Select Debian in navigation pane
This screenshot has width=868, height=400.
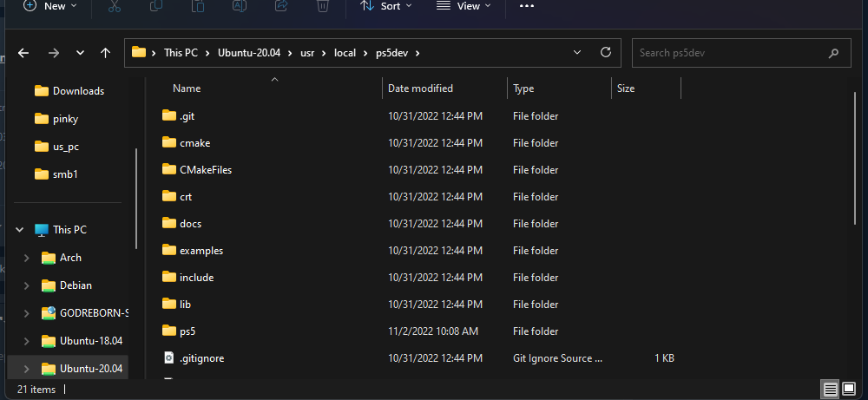pyautogui.click(x=76, y=285)
